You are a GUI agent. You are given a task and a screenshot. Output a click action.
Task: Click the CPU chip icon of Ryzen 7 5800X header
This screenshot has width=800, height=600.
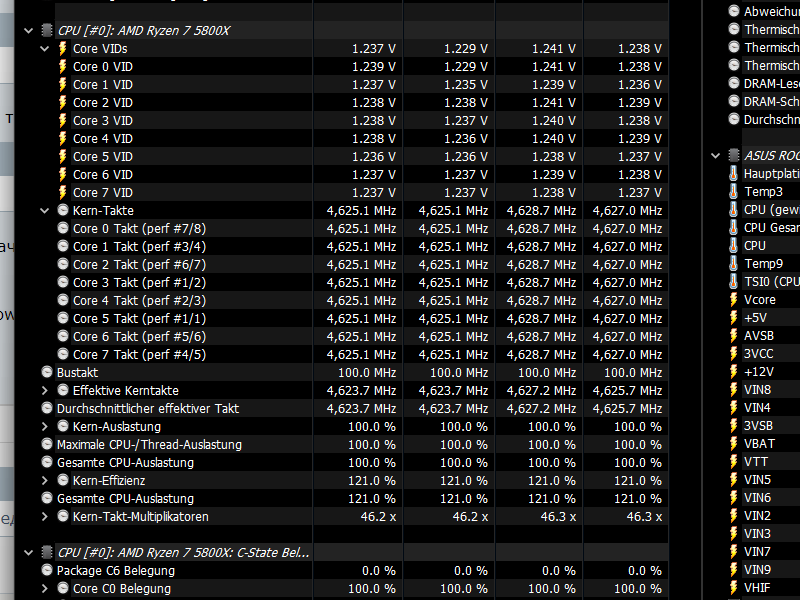[x=46, y=31]
